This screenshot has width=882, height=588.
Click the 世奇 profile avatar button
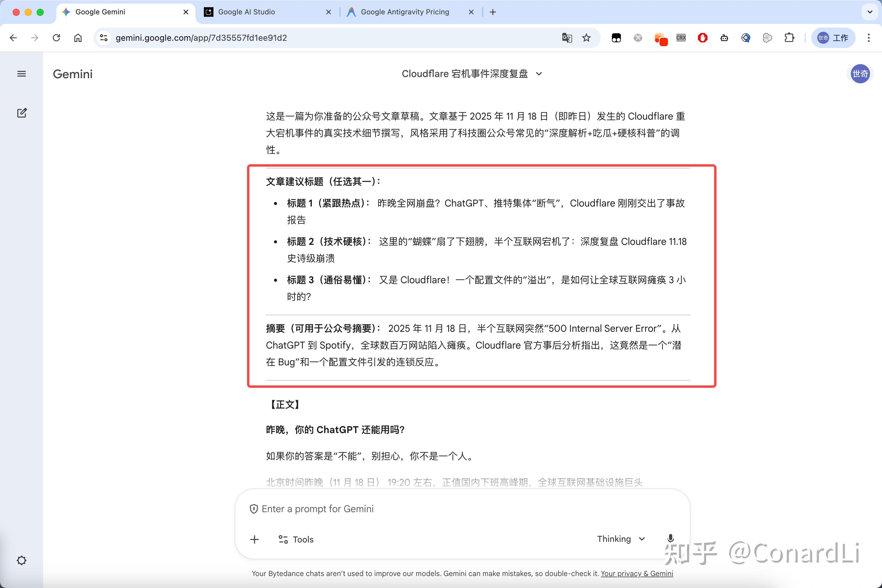(x=860, y=74)
